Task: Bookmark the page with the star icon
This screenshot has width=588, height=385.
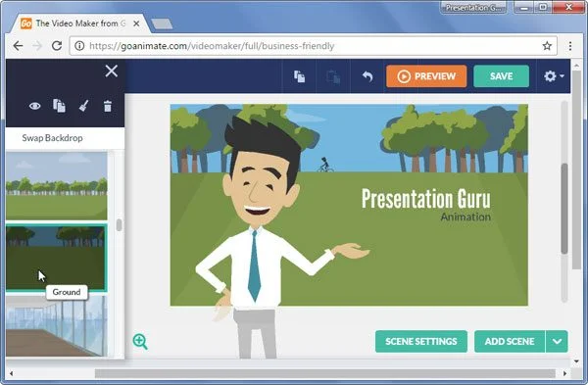Action: coord(547,46)
